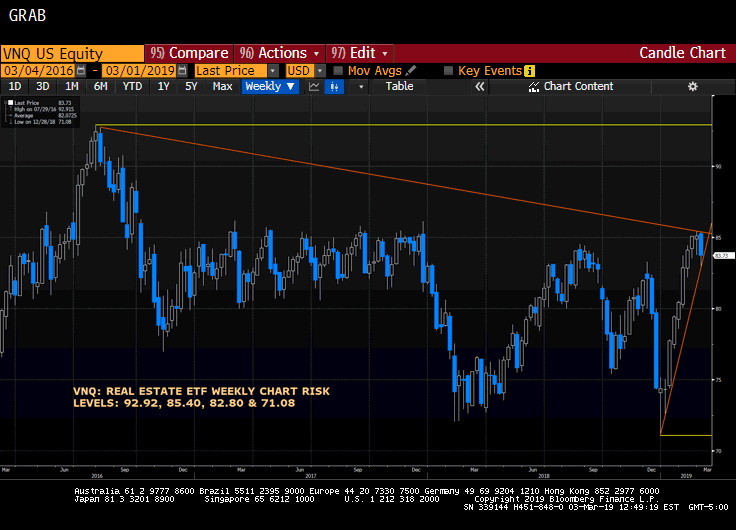Select the 3D range tab
Screen dimensions: 736x530
pyautogui.click(x=43, y=86)
